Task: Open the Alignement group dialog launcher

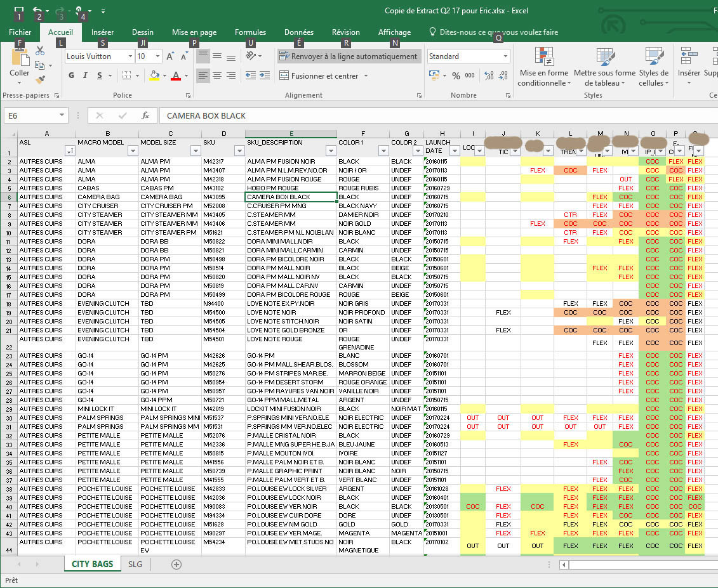Action: (419, 95)
